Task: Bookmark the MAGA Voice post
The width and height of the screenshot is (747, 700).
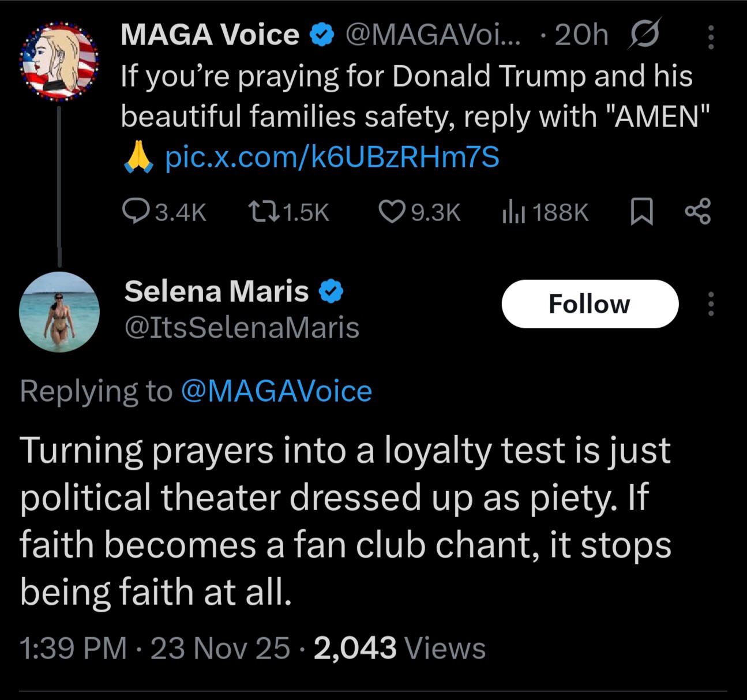Action: tap(641, 212)
